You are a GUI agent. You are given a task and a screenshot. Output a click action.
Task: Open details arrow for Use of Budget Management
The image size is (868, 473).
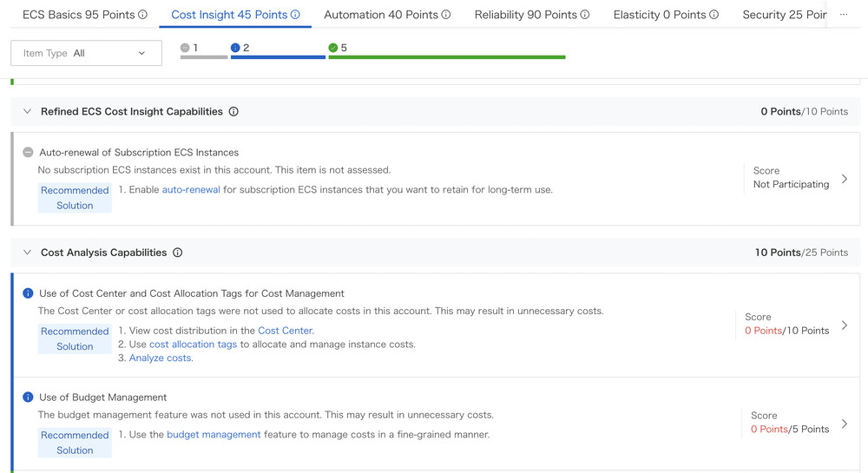845,424
